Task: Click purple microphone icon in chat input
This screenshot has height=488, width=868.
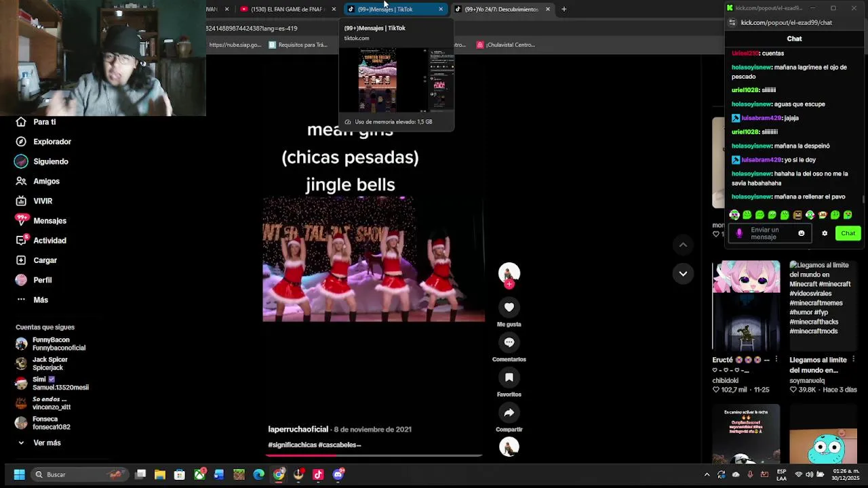Action: coord(739,233)
